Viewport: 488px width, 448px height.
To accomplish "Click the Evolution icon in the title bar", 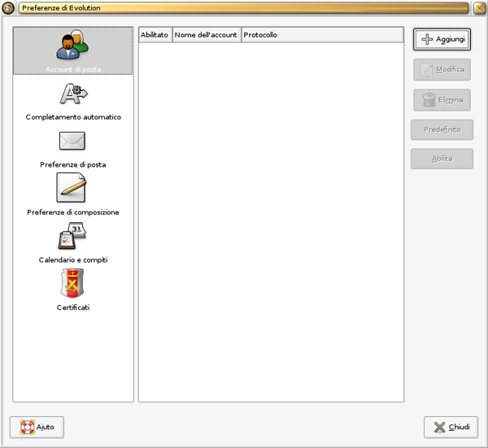I will [8, 8].
